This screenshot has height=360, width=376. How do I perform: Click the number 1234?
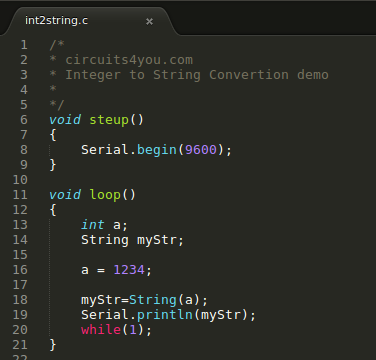point(129,270)
